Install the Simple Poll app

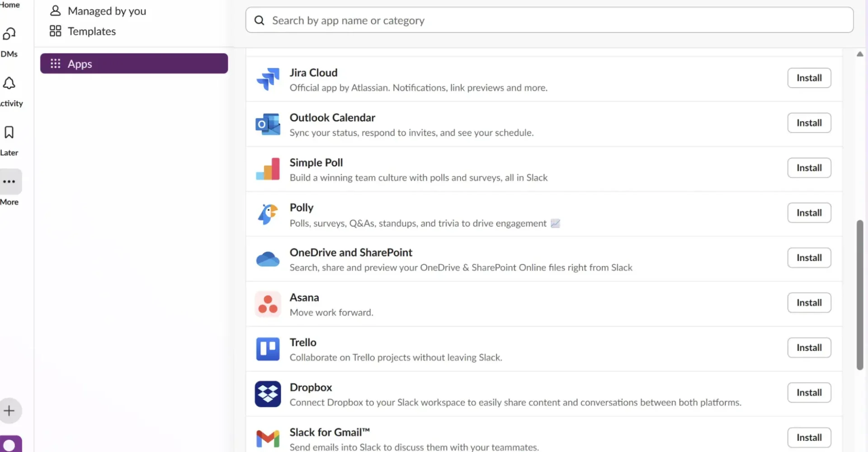tap(809, 168)
